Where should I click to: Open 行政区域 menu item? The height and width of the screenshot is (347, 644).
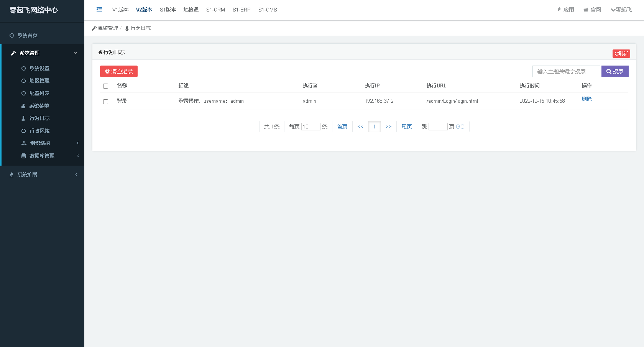point(39,131)
